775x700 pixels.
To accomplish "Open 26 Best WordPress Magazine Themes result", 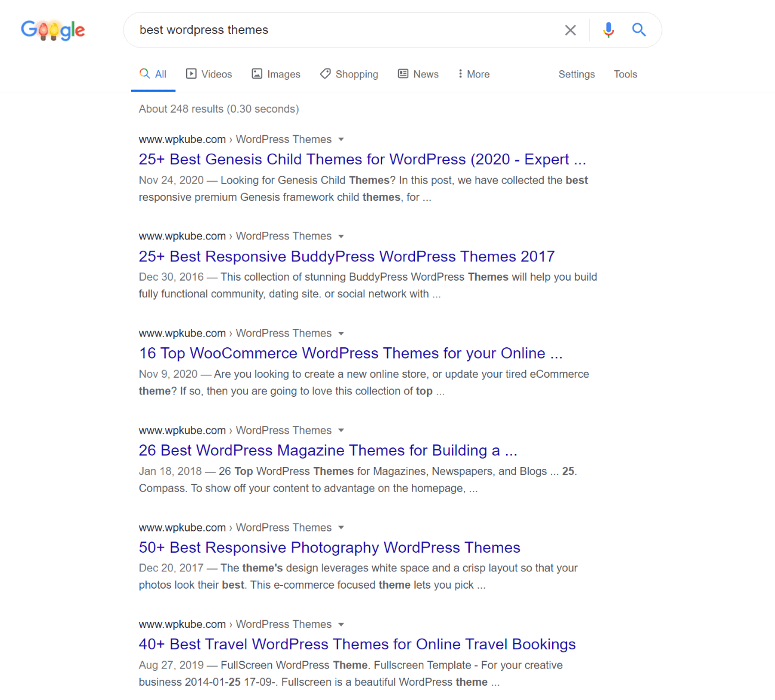I will coord(328,450).
